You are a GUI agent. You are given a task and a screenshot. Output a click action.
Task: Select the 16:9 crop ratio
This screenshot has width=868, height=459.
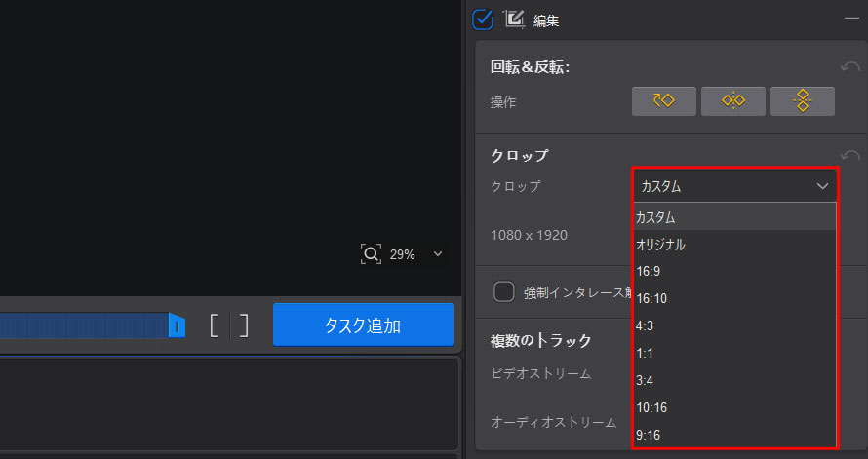[734, 271]
